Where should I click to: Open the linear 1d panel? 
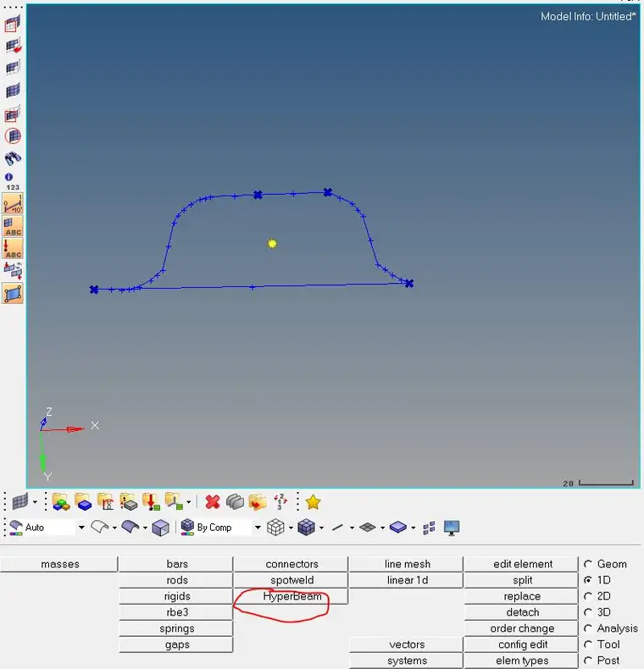[407, 580]
